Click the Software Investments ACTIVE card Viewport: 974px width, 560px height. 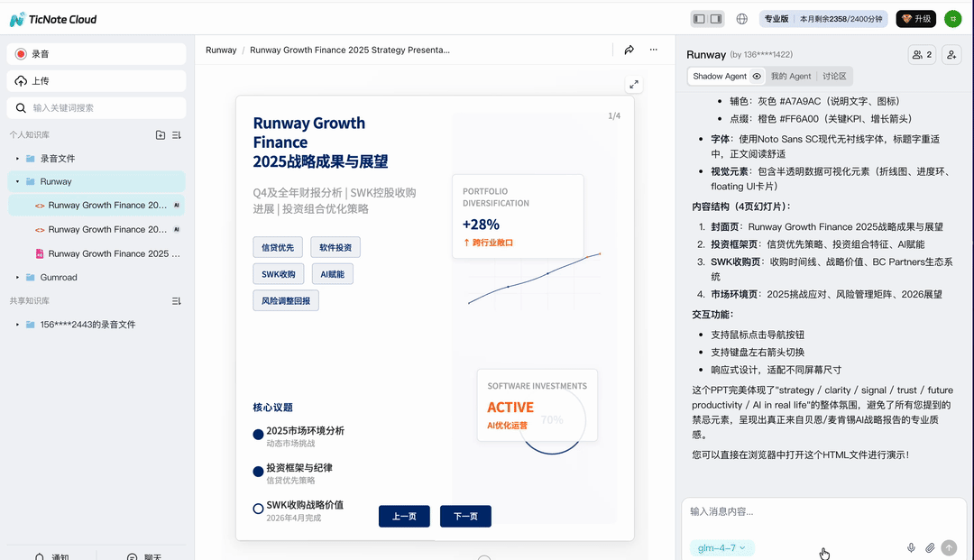point(538,406)
